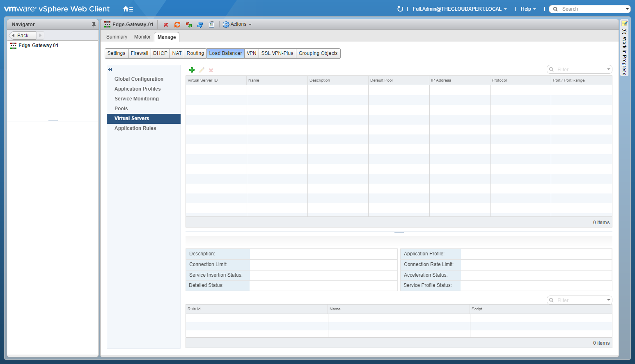Click the red and green arrows toolbar icon

point(189,25)
